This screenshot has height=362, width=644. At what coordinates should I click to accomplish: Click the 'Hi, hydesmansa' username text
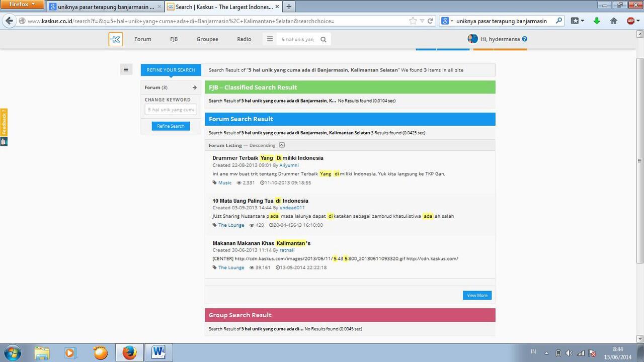(500, 39)
